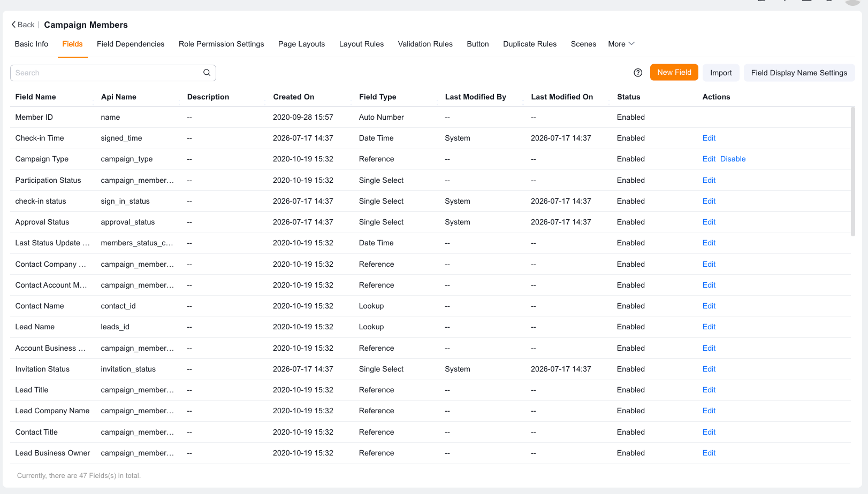Switch to the Scenes tab
Screen dimensions: 868x494
click(583, 44)
